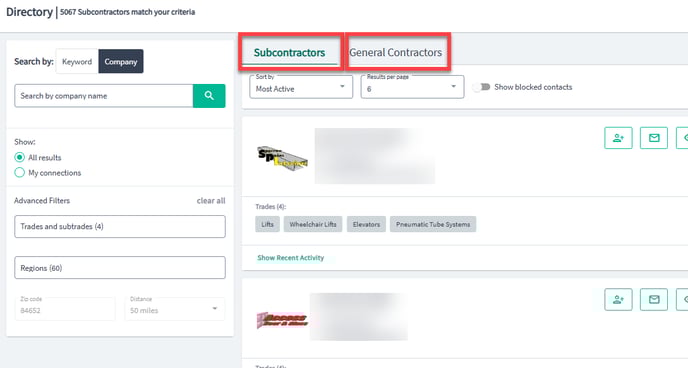Image resolution: width=688 pixels, height=368 pixels.
Task: Select the My connections radio button
Action: coord(19,173)
